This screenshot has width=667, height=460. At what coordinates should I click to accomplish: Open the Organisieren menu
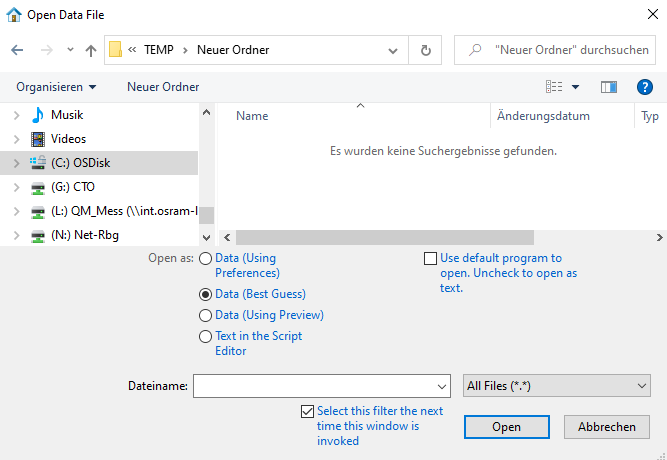pyautogui.click(x=56, y=87)
